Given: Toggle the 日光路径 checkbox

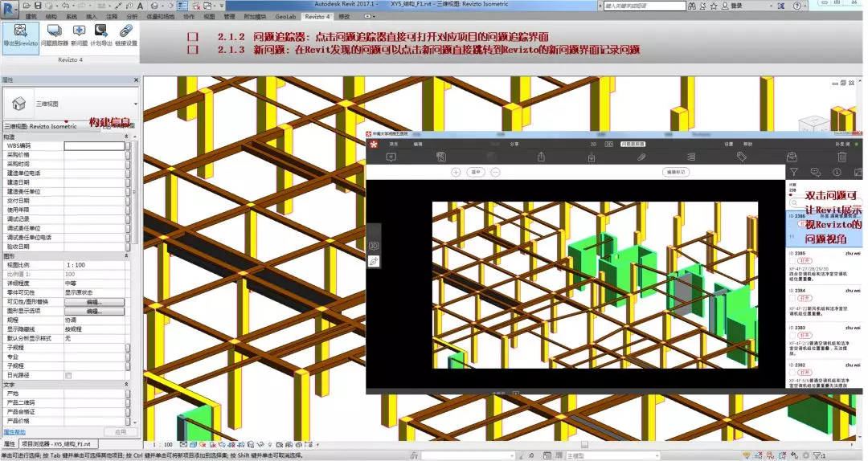Looking at the screenshot, I should 68,375.
